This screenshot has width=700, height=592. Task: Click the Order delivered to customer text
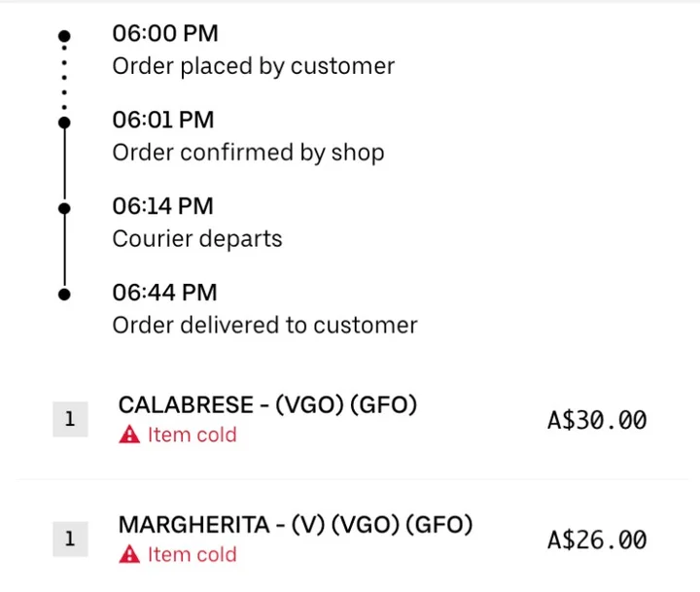[x=264, y=325]
